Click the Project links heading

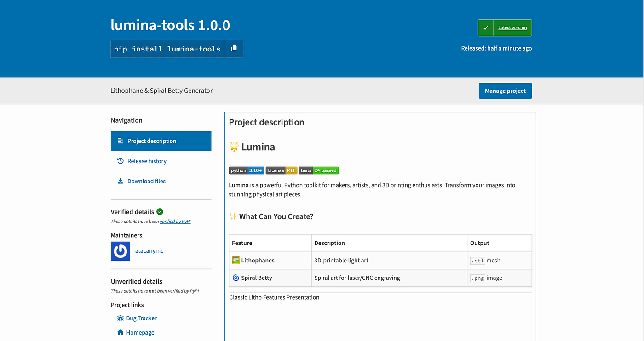click(x=127, y=305)
